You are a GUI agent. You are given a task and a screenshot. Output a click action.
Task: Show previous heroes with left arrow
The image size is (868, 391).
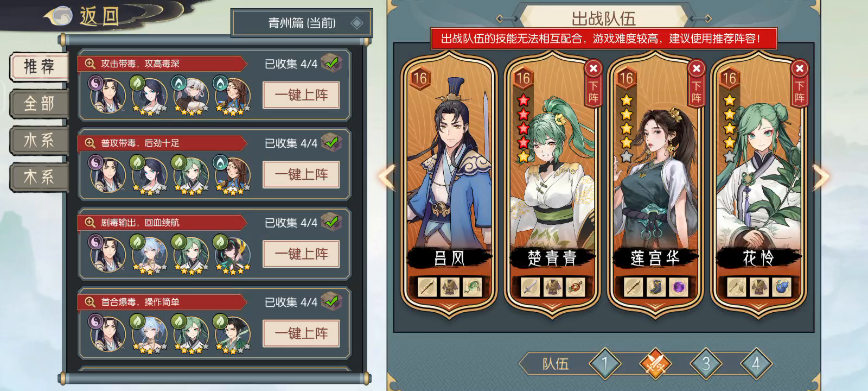click(x=386, y=176)
